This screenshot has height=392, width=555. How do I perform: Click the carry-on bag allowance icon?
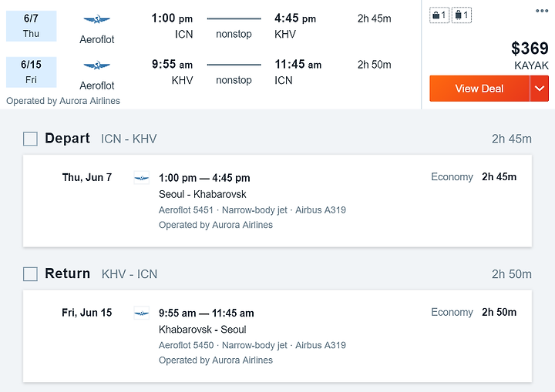click(439, 15)
